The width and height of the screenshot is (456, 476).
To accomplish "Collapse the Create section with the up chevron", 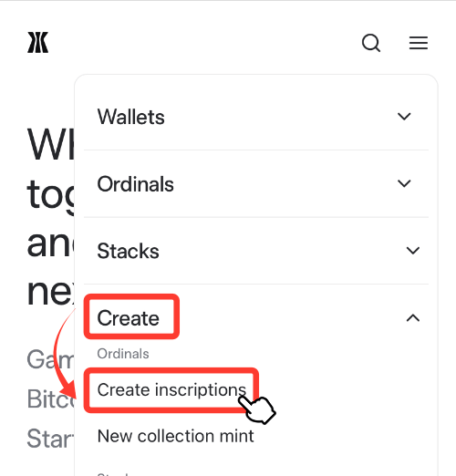I will click(x=413, y=318).
